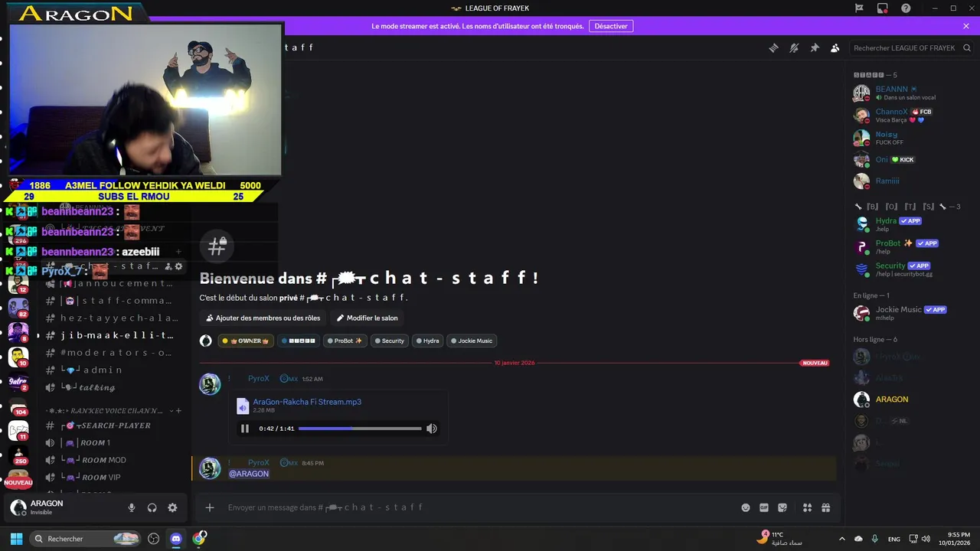Open Ramiiii member profile
Viewport: 980px width, 551px height.
(911, 181)
